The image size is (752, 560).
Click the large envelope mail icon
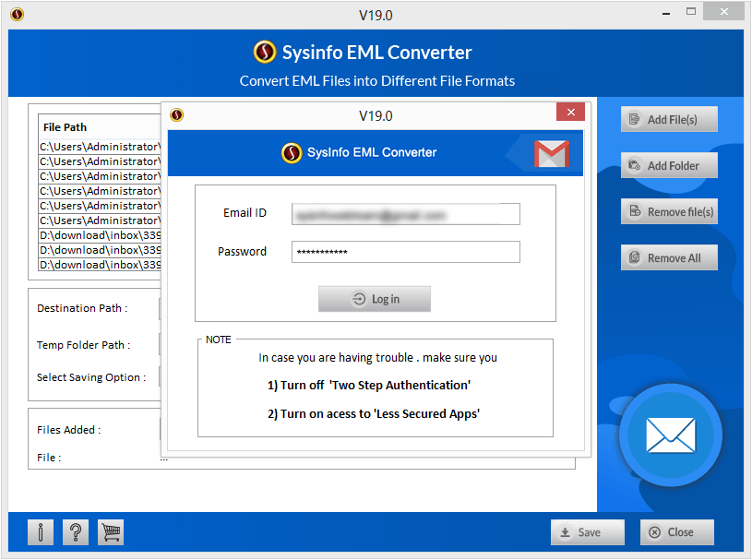pos(671,435)
